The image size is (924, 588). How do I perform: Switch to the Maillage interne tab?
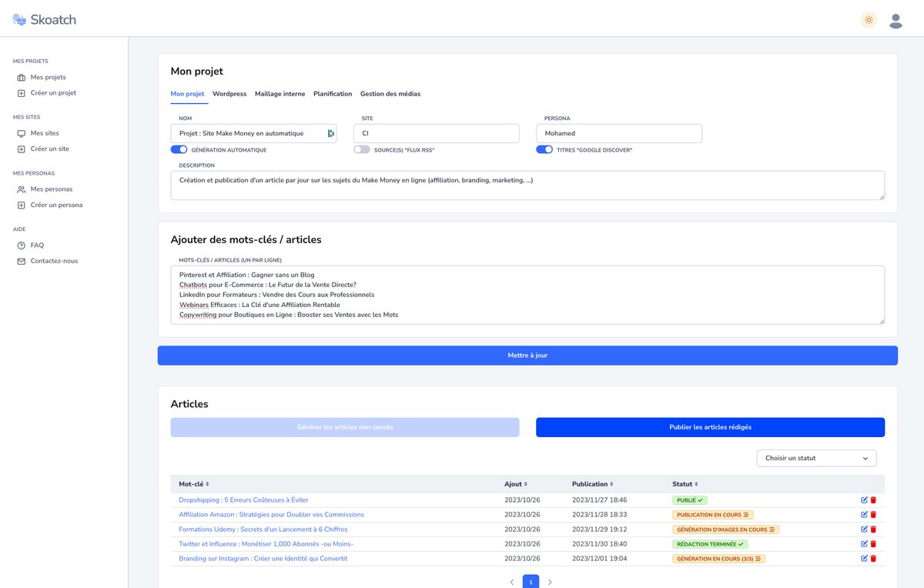point(280,94)
